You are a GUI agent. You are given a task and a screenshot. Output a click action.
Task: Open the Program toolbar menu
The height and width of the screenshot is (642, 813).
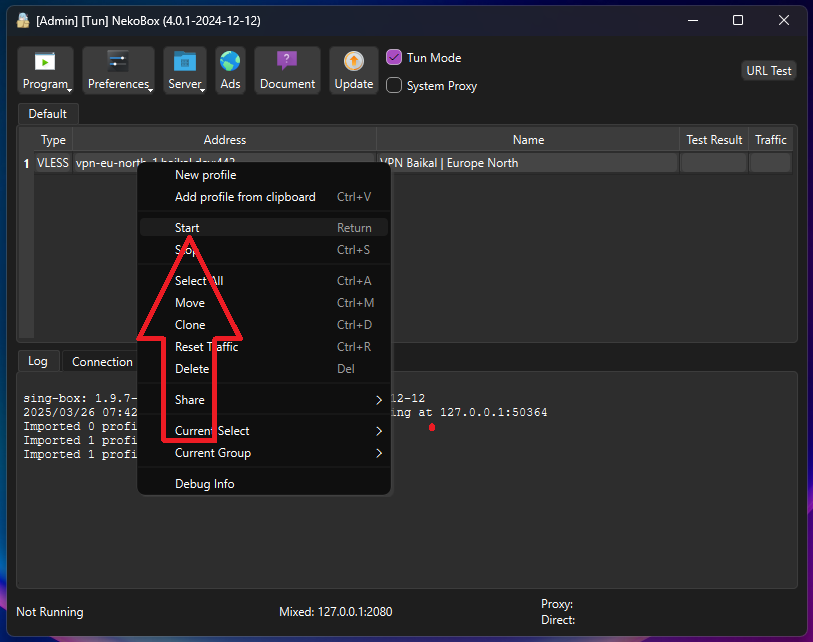click(45, 71)
